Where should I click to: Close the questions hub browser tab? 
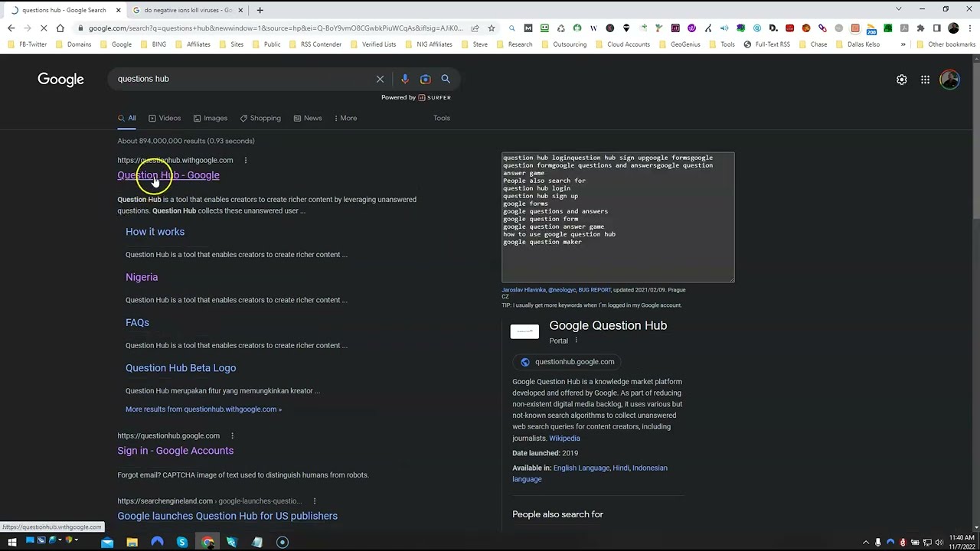click(x=119, y=10)
